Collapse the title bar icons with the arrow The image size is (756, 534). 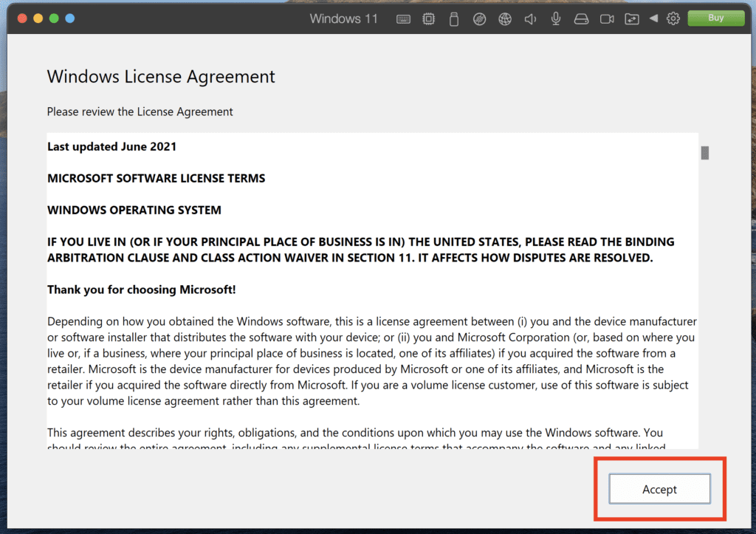(653, 18)
